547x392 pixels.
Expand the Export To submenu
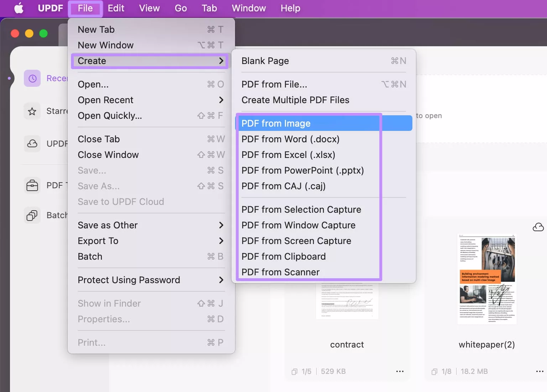[x=151, y=241]
